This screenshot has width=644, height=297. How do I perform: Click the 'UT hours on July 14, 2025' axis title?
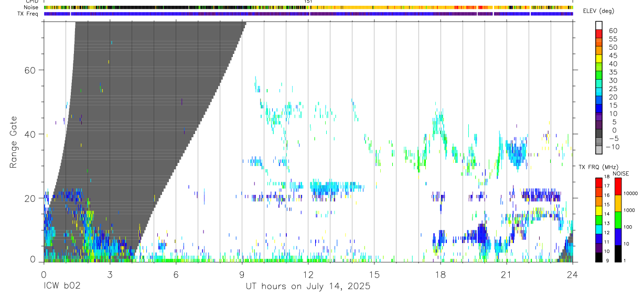308,286
